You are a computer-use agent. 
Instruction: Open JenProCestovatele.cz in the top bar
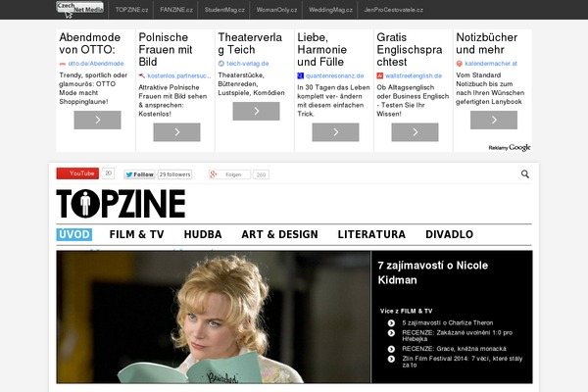click(393, 10)
